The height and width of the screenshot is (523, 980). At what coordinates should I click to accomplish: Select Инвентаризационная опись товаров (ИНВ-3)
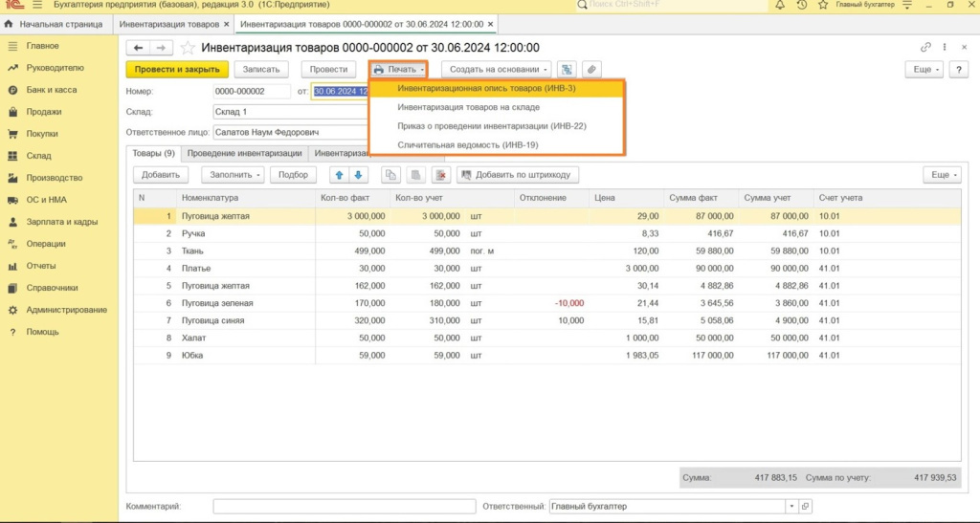click(486, 88)
